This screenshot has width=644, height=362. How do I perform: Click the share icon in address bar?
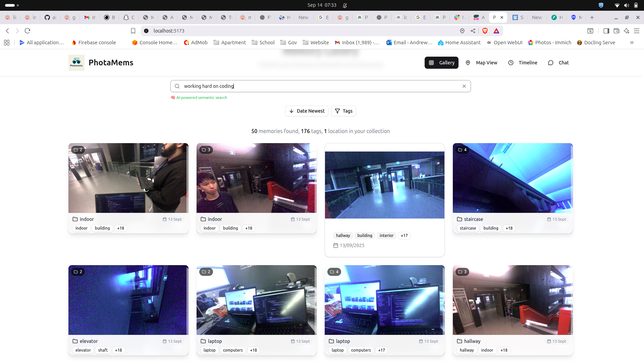pos(473,31)
